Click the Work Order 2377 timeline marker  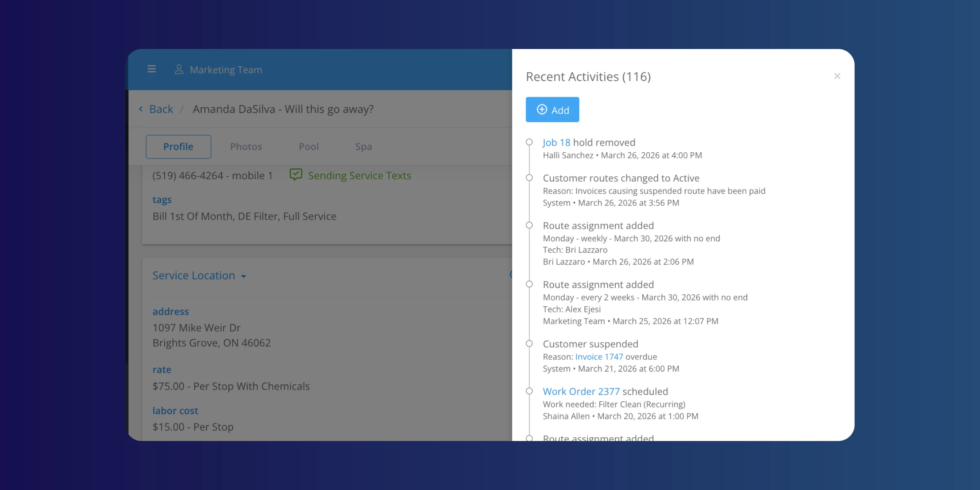coord(529,391)
